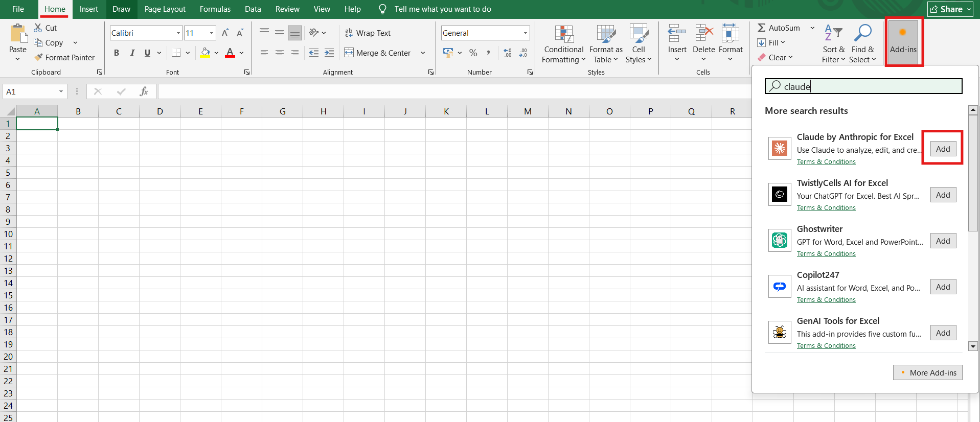
Task: Set middle vertical alignment
Action: [280, 33]
